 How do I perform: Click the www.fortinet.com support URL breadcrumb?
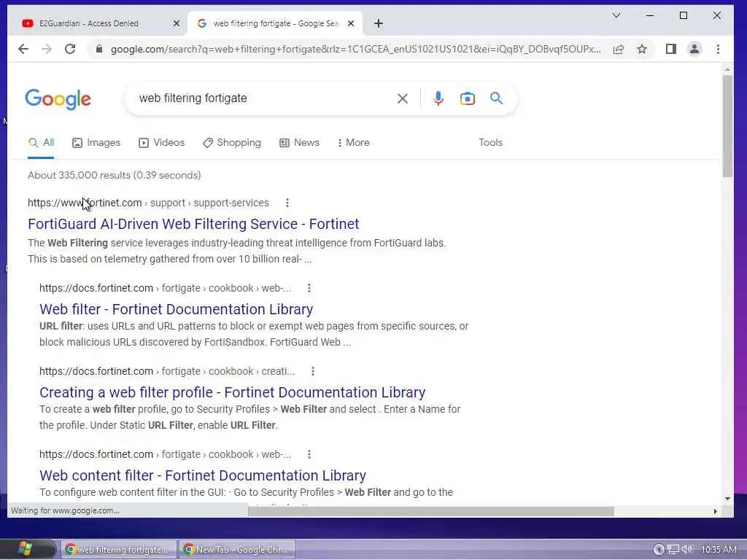[148, 203]
